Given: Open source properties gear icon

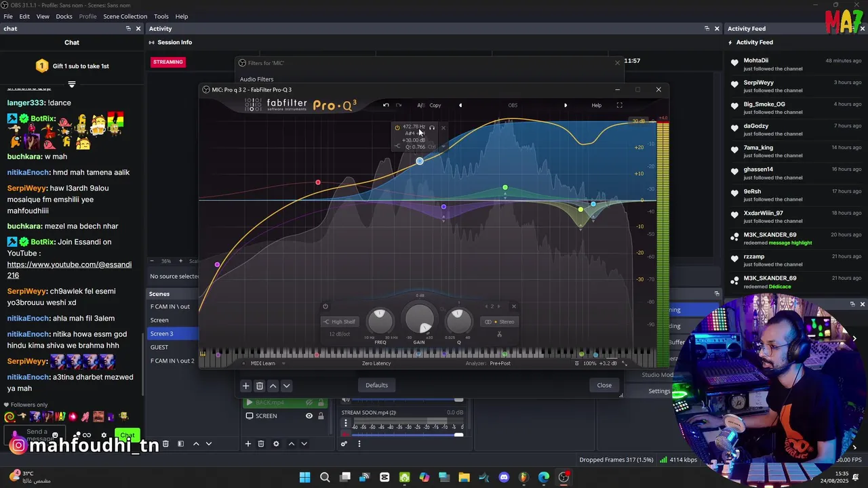Looking at the screenshot, I should pyautogui.click(x=276, y=444).
